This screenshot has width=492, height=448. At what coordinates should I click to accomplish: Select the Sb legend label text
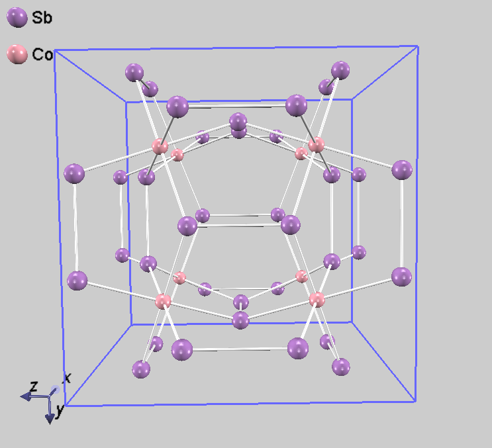pyautogui.click(x=42, y=18)
